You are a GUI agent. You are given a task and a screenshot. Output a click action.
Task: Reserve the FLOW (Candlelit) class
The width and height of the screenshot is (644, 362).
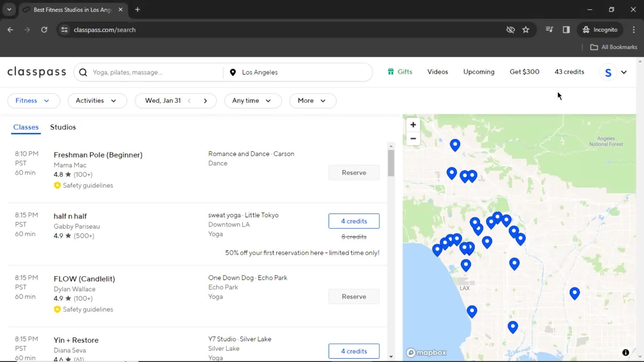click(354, 297)
